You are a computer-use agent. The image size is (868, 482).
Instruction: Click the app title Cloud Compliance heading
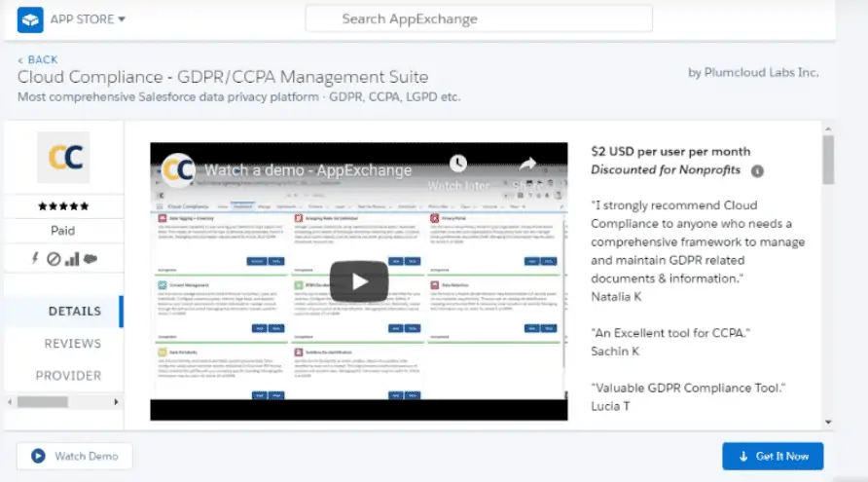[223, 77]
